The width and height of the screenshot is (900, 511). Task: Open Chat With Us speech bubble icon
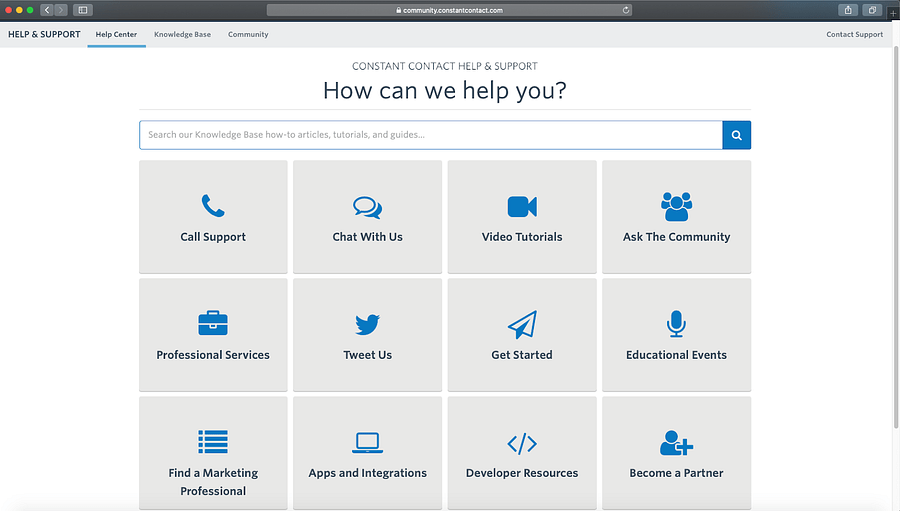click(367, 207)
